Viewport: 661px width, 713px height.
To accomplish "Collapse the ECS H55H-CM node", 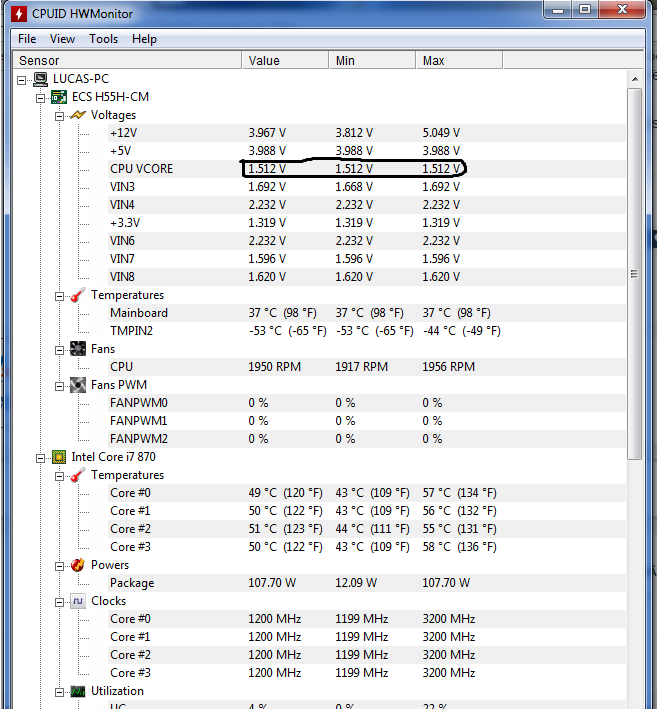I will point(40,99).
